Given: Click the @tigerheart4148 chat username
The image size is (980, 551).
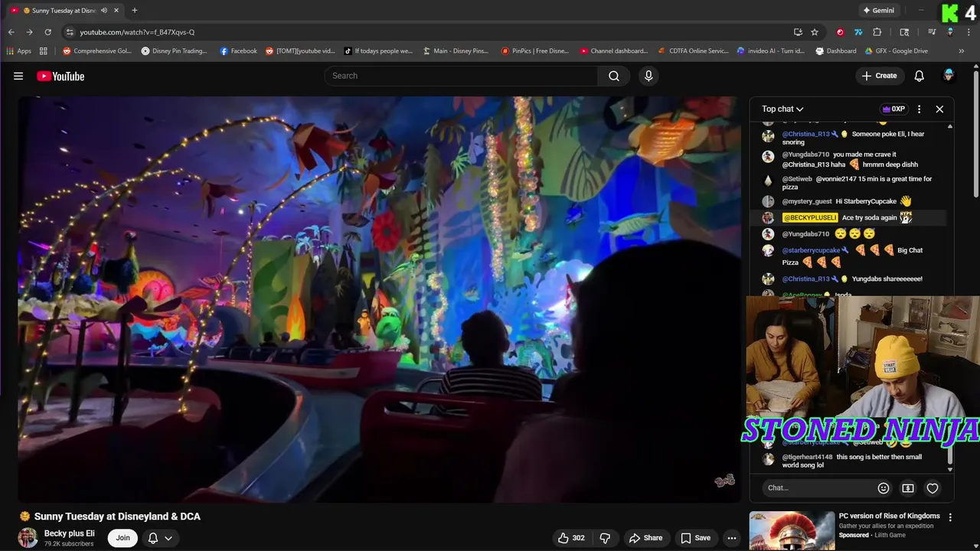Looking at the screenshot, I should coord(807,458).
